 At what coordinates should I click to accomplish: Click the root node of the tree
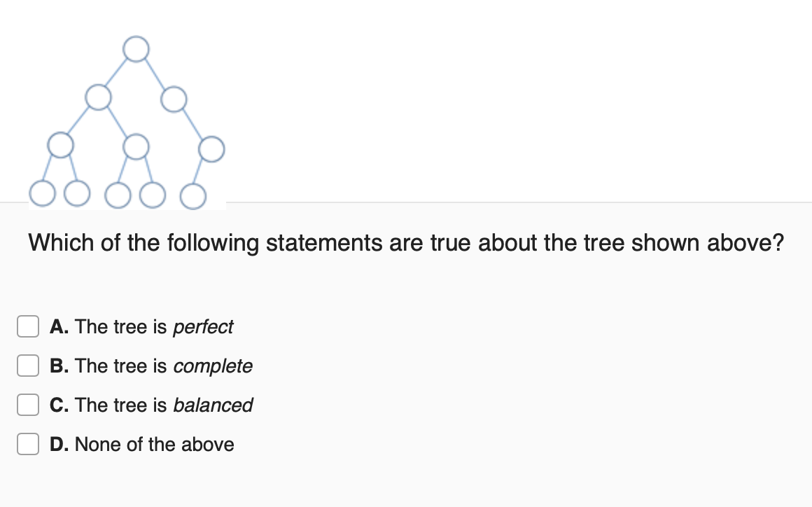pos(135,48)
